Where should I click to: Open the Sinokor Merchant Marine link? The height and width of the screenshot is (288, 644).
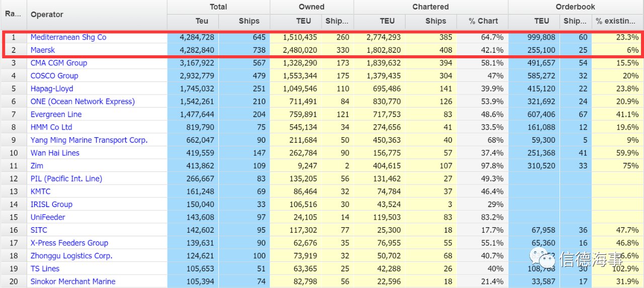click(x=73, y=281)
